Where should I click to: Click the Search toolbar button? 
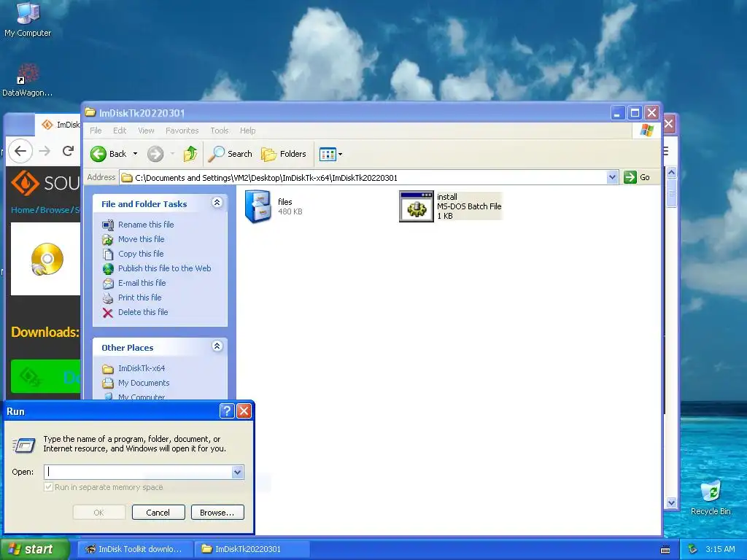[x=230, y=154]
